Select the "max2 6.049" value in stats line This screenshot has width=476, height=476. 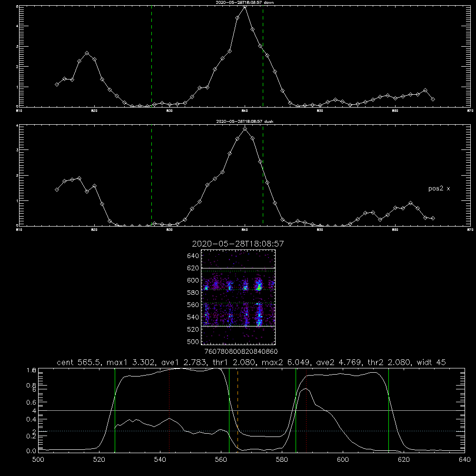[287, 362]
